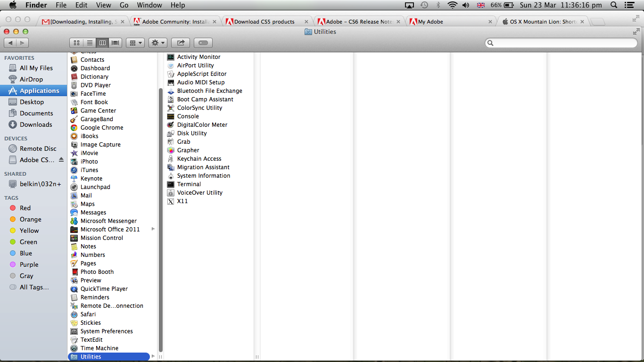Viewport: 644px width, 362px height.
Task: Open the Activity Monitor app icon
Action: pos(171,57)
